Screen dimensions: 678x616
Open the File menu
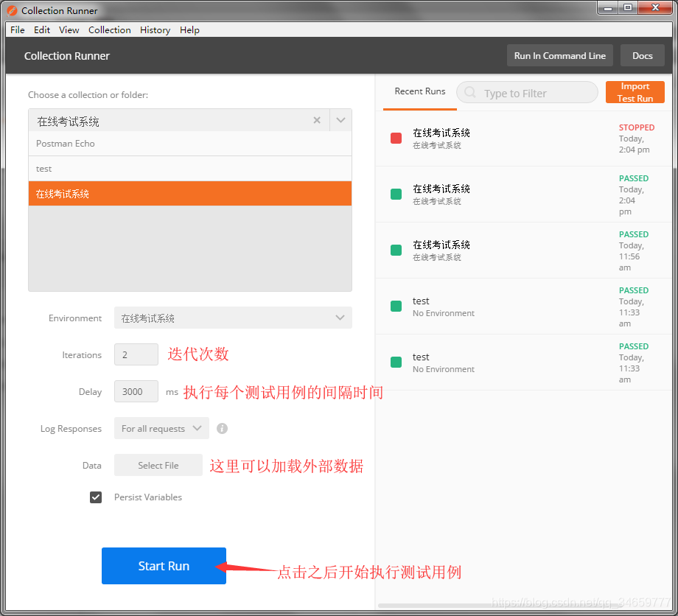[x=17, y=29]
